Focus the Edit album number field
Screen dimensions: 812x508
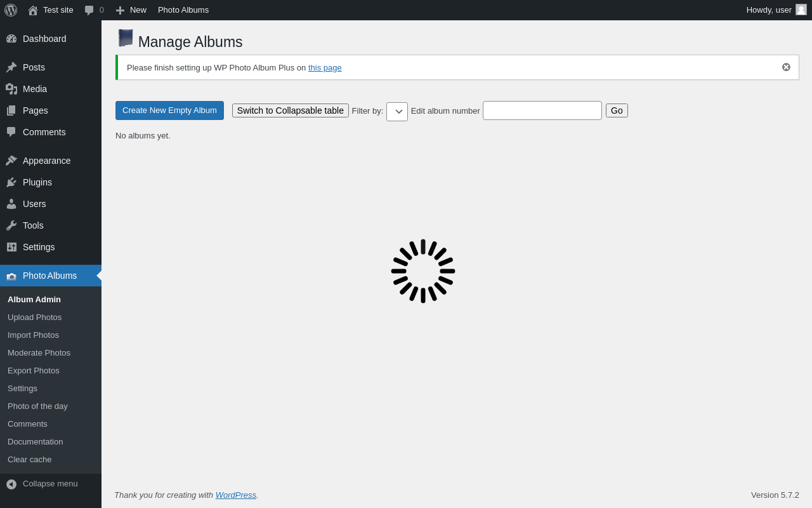[542, 110]
